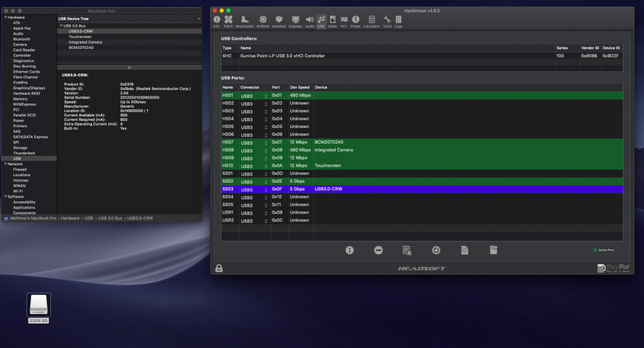Collapse the USB 3.0 Bus tree
644x348 pixels.
(61, 26)
